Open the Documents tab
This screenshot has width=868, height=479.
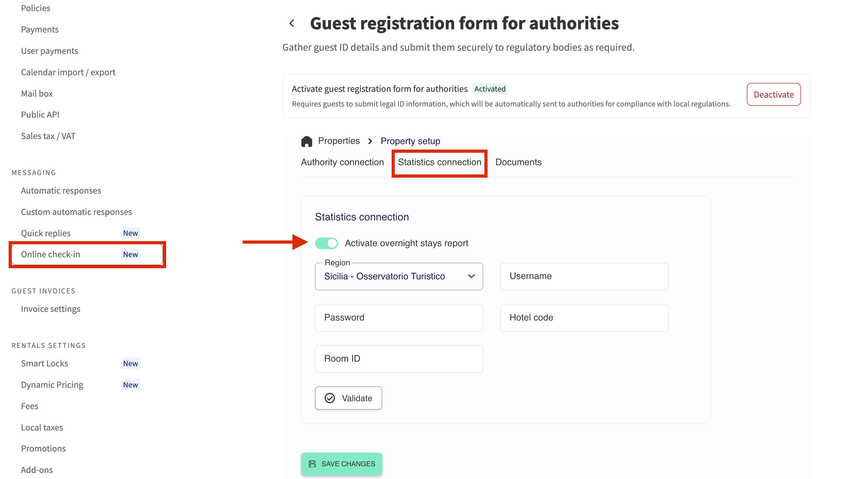coord(518,162)
